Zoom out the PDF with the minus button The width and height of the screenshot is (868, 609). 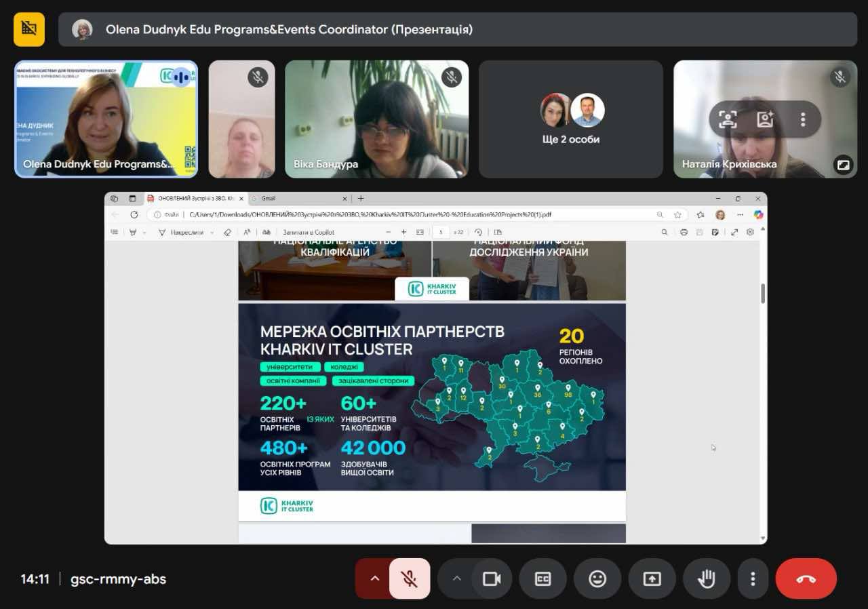(389, 232)
